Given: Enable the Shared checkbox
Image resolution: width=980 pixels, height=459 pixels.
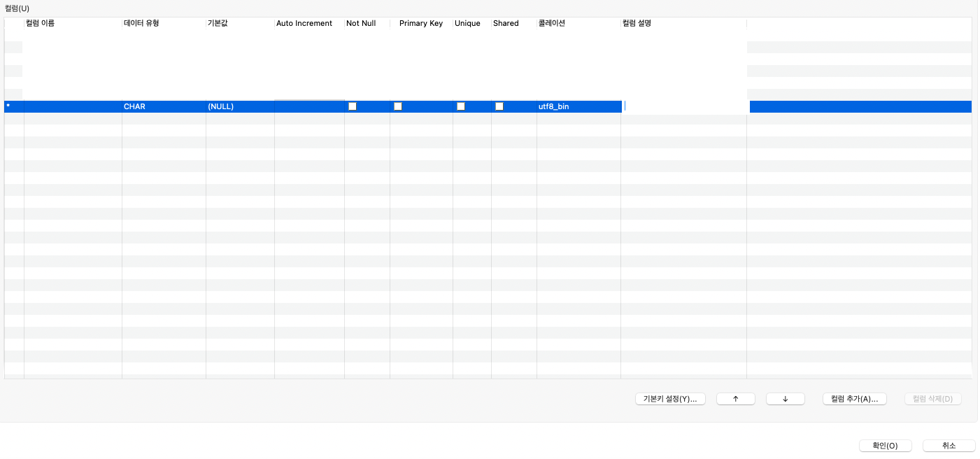Looking at the screenshot, I should [499, 106].
